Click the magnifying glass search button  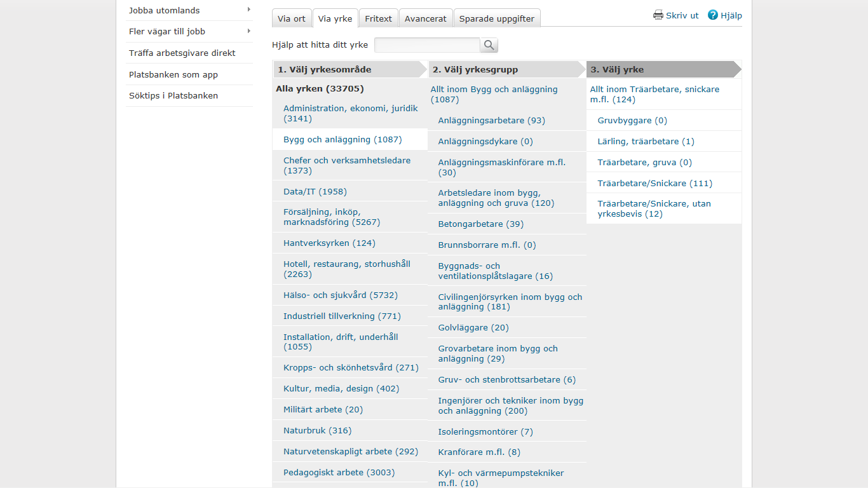[489, 45]
